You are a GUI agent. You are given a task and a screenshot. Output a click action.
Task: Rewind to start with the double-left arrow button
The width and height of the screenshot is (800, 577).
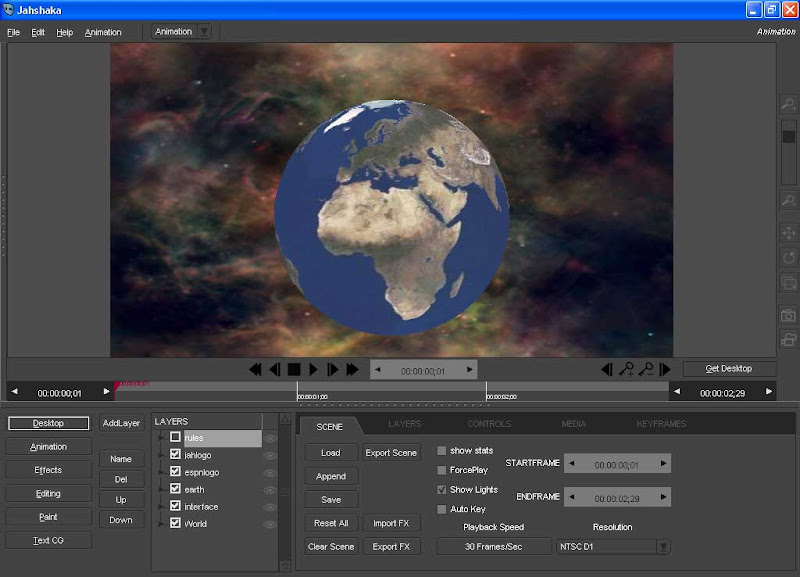[x=256, y=370]
